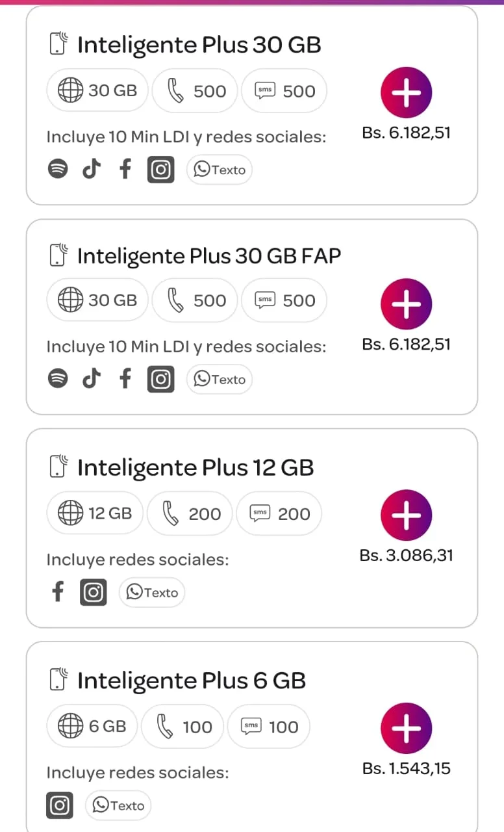
Task: Tap the 6 GB data chip
Action: [x=92, y=726]
